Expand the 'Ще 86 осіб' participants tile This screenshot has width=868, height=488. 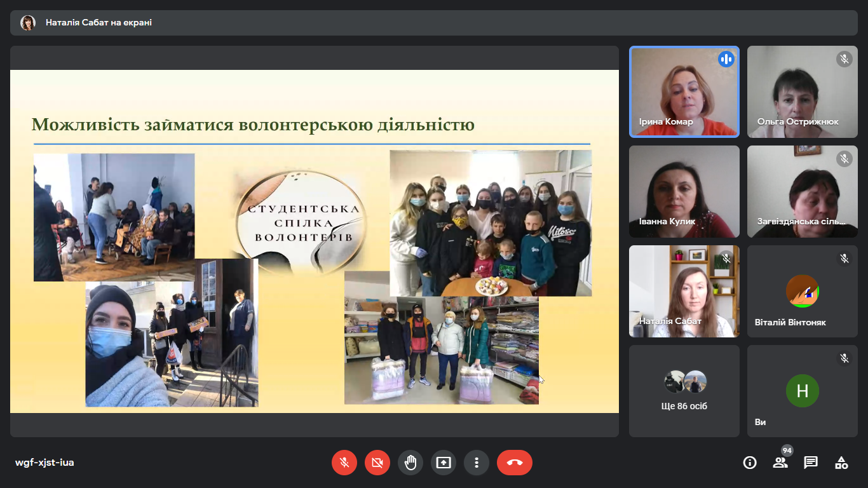[x=684, y=391]
